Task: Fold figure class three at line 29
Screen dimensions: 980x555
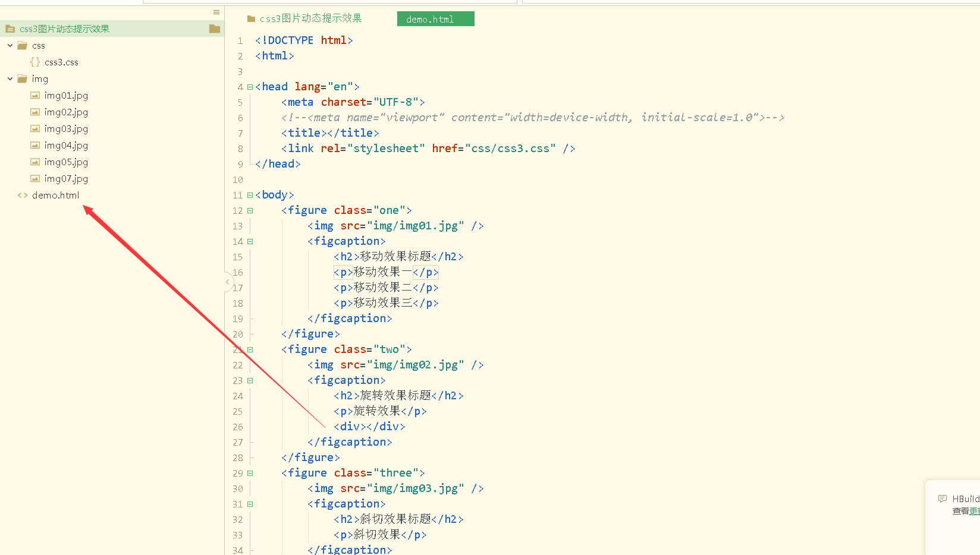Action: coord(250,474)
